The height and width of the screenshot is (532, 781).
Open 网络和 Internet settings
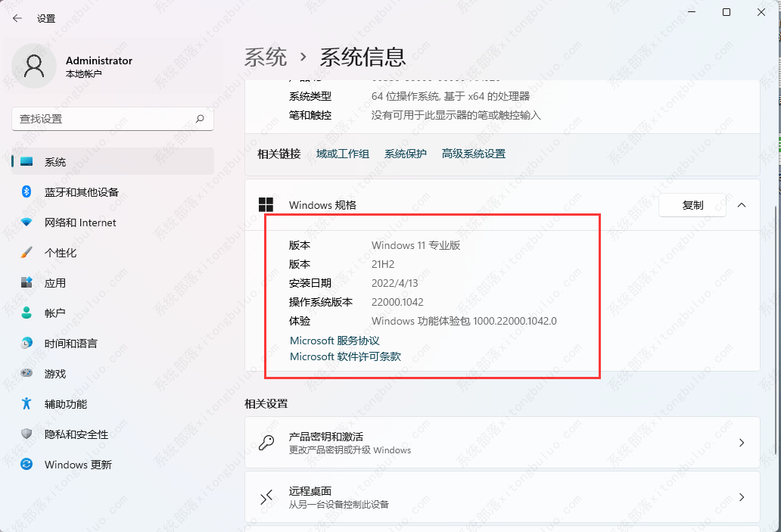(x=73, y=222)
